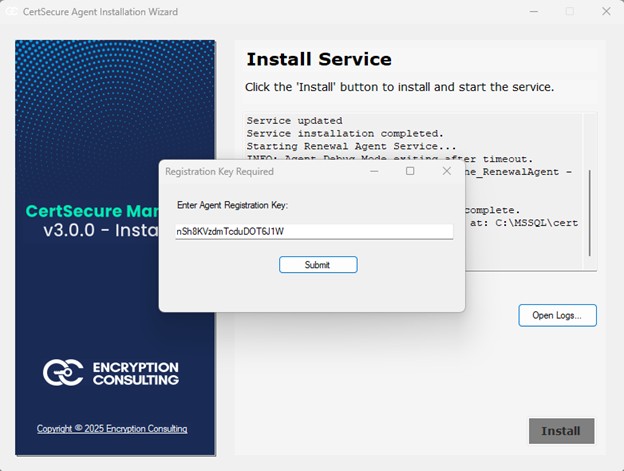
Task: Click into the Agent Registration Key field
Action: 314,232
